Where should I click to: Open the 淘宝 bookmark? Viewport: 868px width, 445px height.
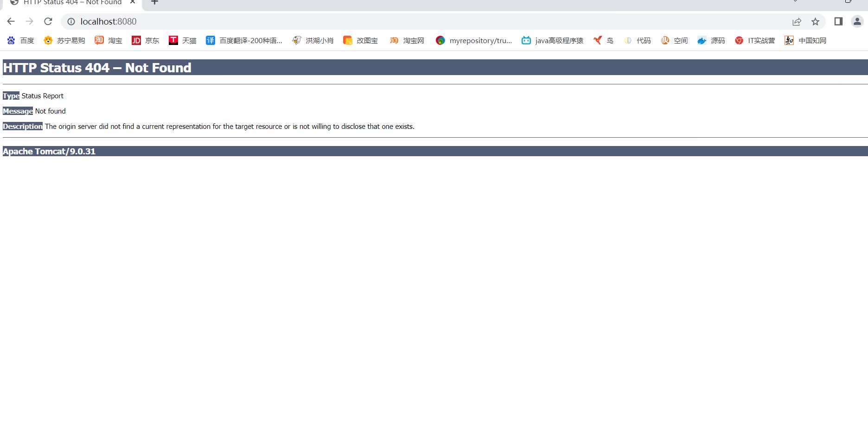click(x=108, y=40)
